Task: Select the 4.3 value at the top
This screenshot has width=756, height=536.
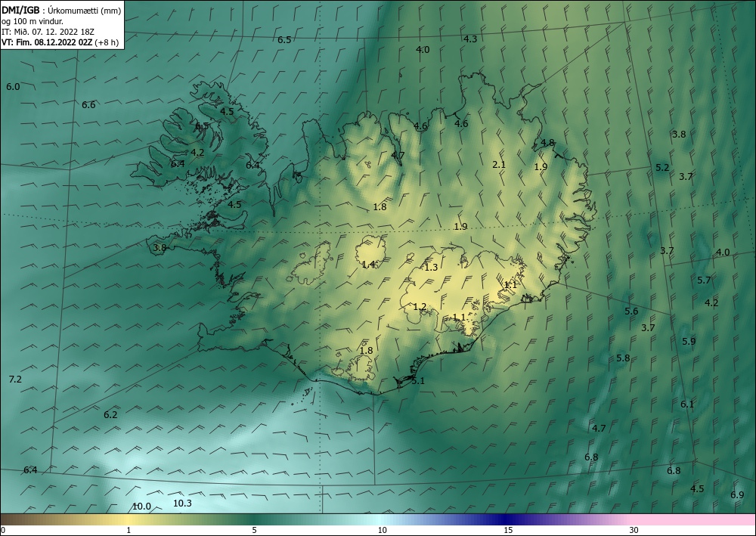Action: [470, 39]
